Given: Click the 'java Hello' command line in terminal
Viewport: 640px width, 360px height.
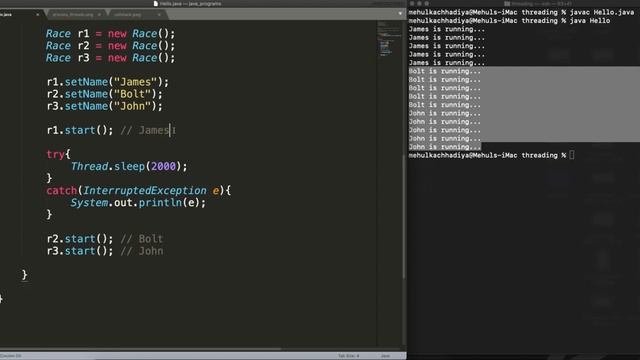Looking at the screenshot, I should tap(590, 21).
